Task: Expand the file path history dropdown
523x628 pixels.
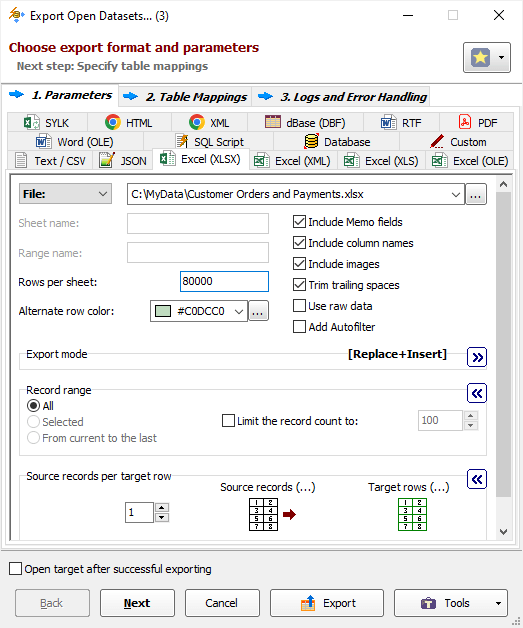Action: coord(455,195)
